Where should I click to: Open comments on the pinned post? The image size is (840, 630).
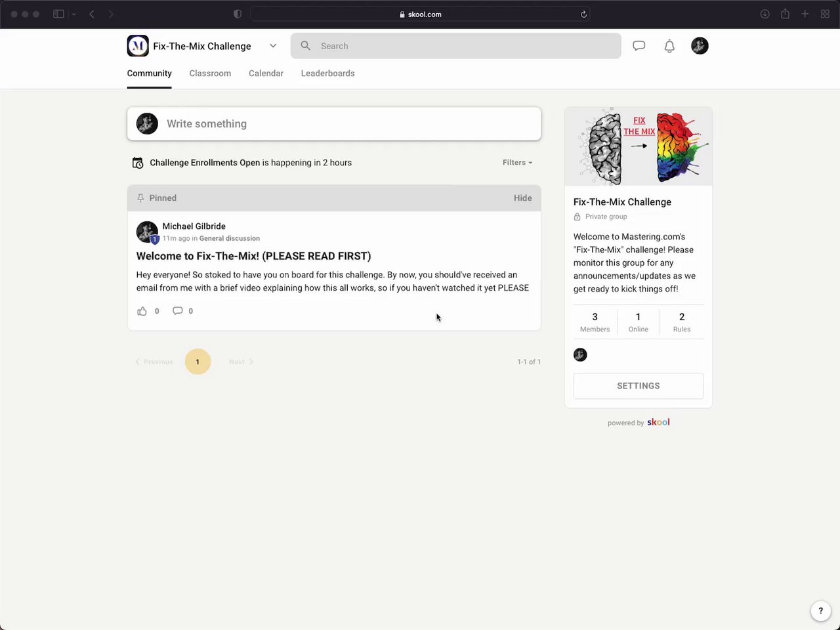click(177, 311)
